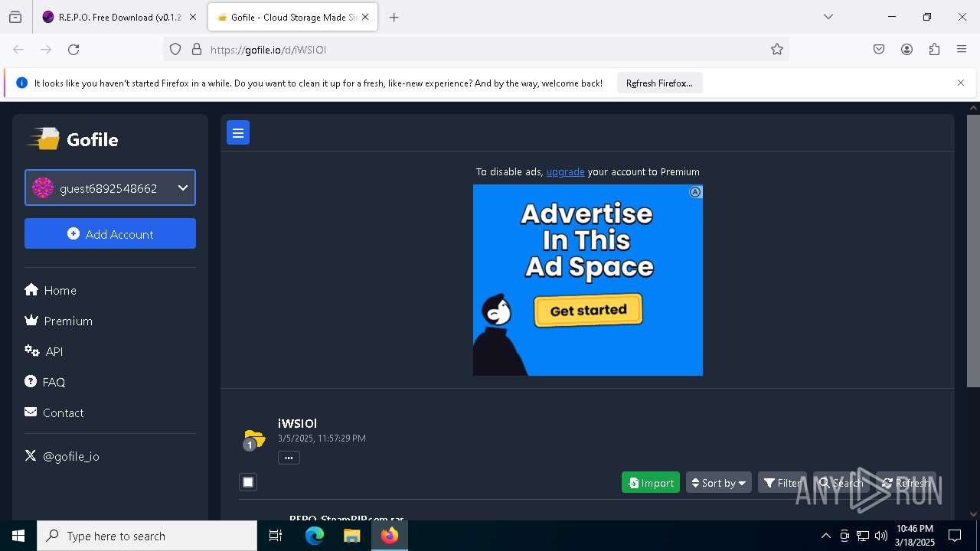
Task: Go forward to the next page
Action: coord(46,50)
